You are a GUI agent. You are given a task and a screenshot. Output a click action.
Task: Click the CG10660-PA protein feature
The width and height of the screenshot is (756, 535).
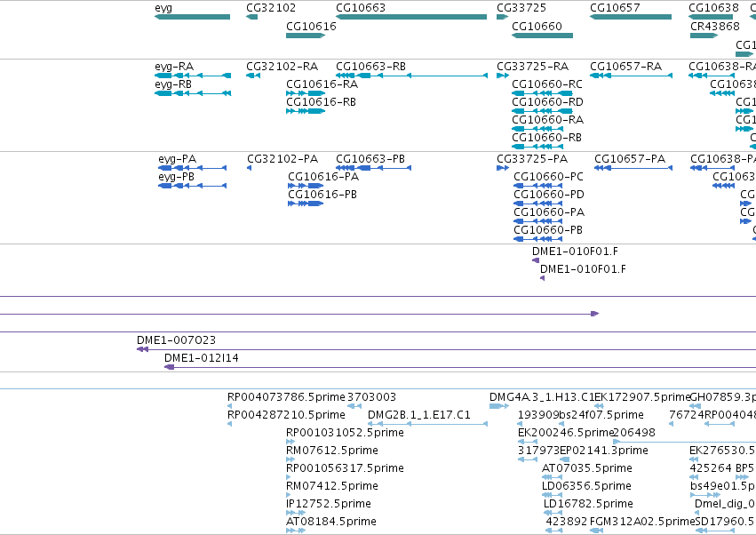[538, 221]
